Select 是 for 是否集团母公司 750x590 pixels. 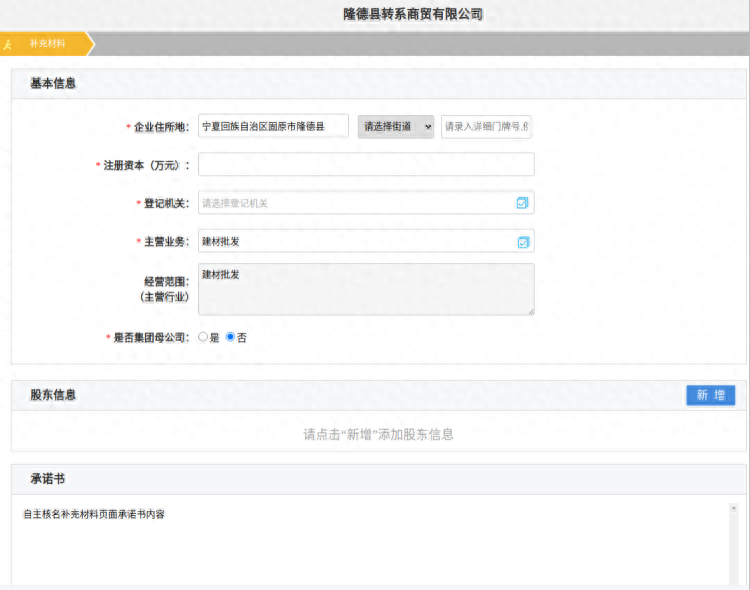(x=203, y=338)
